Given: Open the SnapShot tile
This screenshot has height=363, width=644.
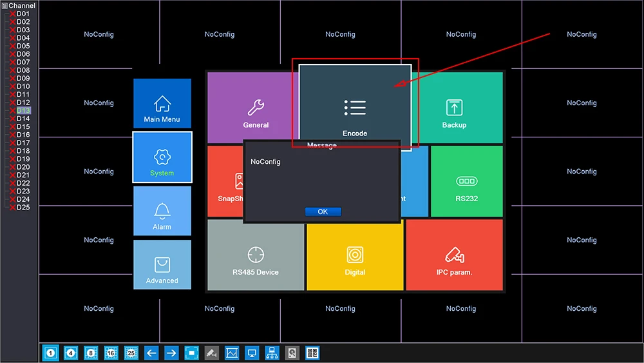Looking at the screenshot, I should 226,181.
